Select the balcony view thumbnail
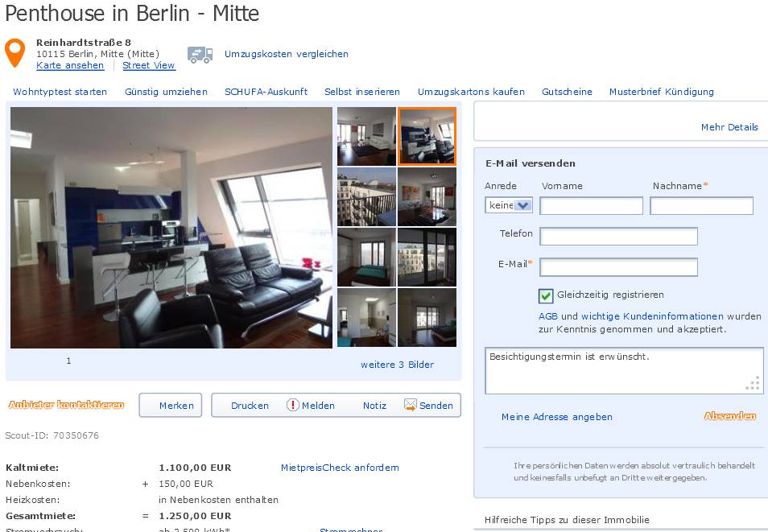This screenshot has height=532, width=768. coord(366,197)
